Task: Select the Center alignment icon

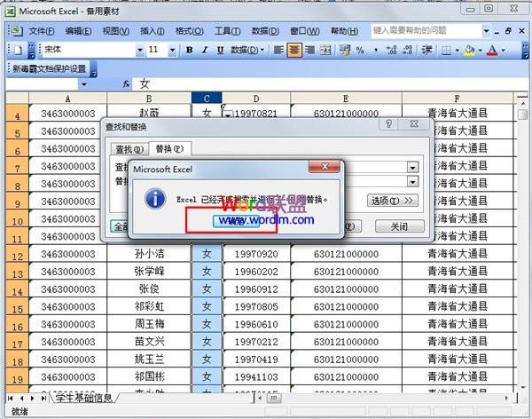Action: 293,51
